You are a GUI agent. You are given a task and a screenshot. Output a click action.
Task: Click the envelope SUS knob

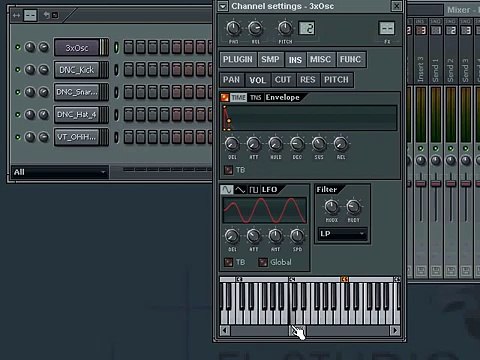[x=319, y=144]
